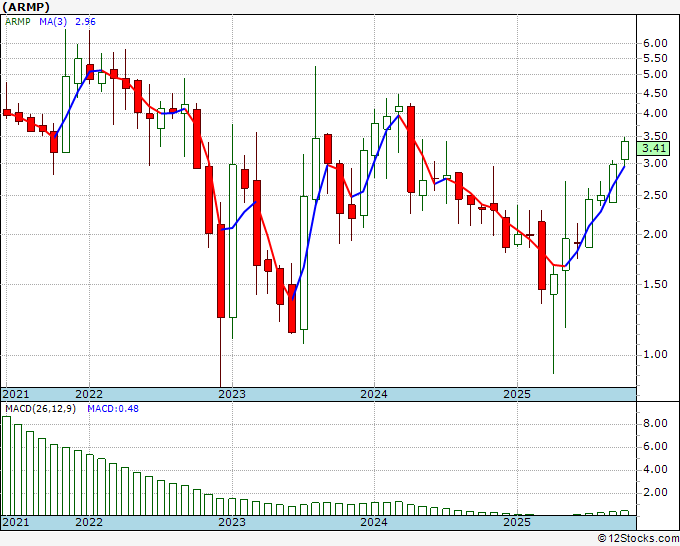Click 2024 on the price chart timeline
This screenshot has height=546, width=680.
click(374, 394)
